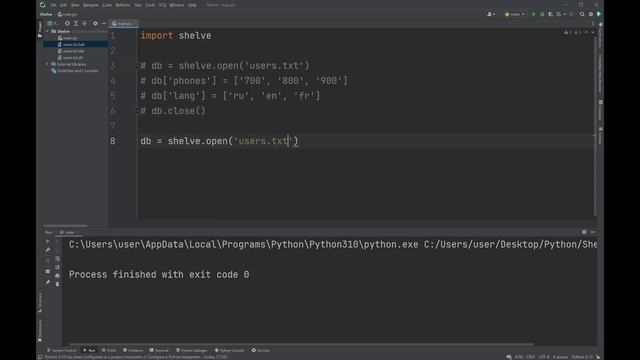Open the Edit menu
The image size is (640, 360).
point(63,5)
